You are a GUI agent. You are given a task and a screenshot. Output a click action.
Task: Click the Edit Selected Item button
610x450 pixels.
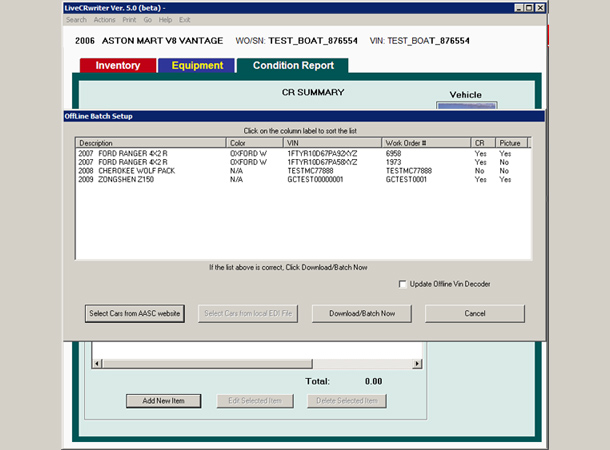[255, 401]
